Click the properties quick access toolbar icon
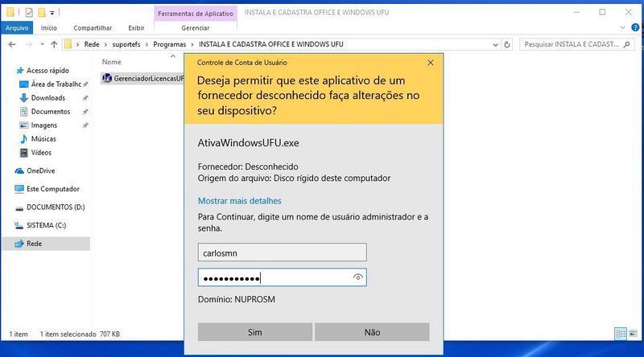 pos(29,13)
